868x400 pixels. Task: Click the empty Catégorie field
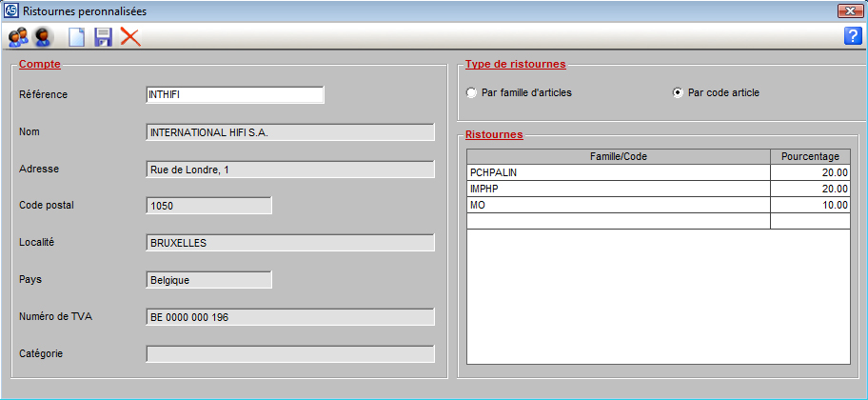[x=289, y=354]
